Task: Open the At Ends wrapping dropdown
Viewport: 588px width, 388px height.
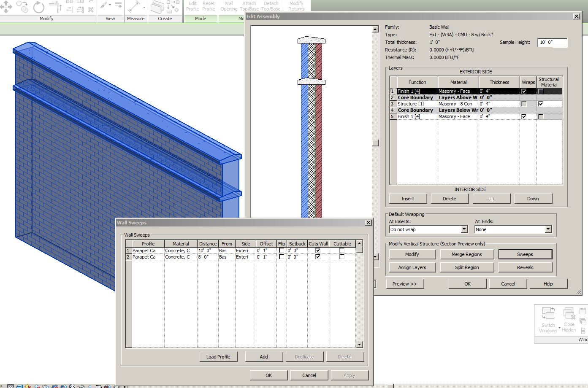Action: pos(548,229)
